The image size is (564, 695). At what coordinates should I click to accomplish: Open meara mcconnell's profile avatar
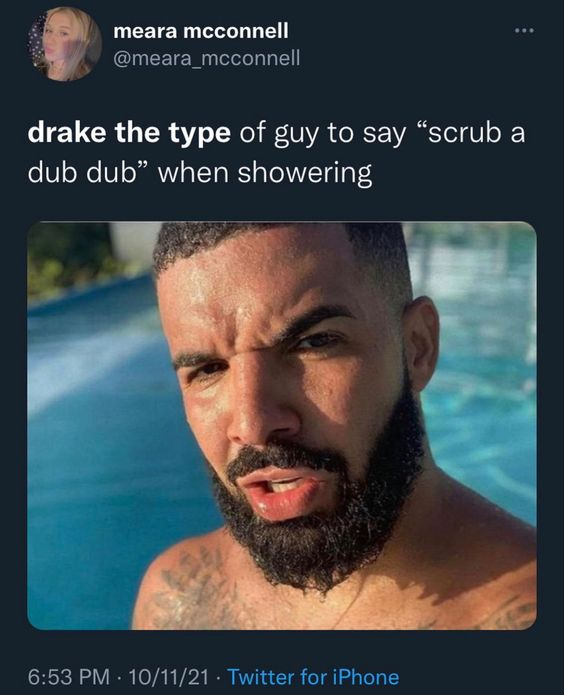coord(65,44)
